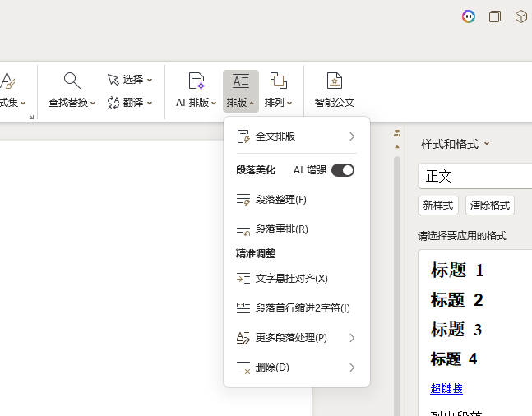
Task: Click the 翻译 translate icon
Action: pyautogui.click(x=113, y=103)
